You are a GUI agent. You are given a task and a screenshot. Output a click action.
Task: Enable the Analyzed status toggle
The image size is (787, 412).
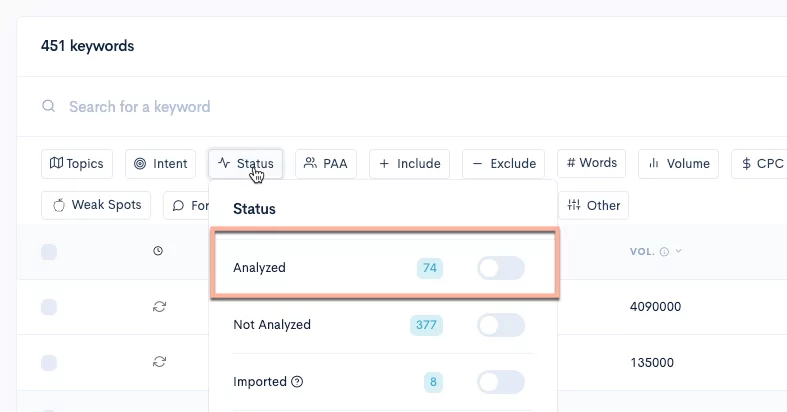(500, 268)
